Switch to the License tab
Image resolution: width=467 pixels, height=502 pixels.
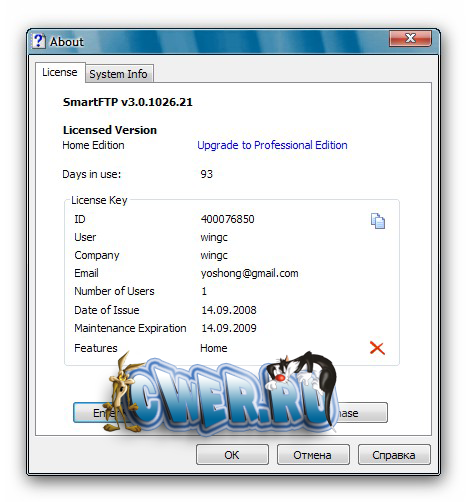point(60,72)
